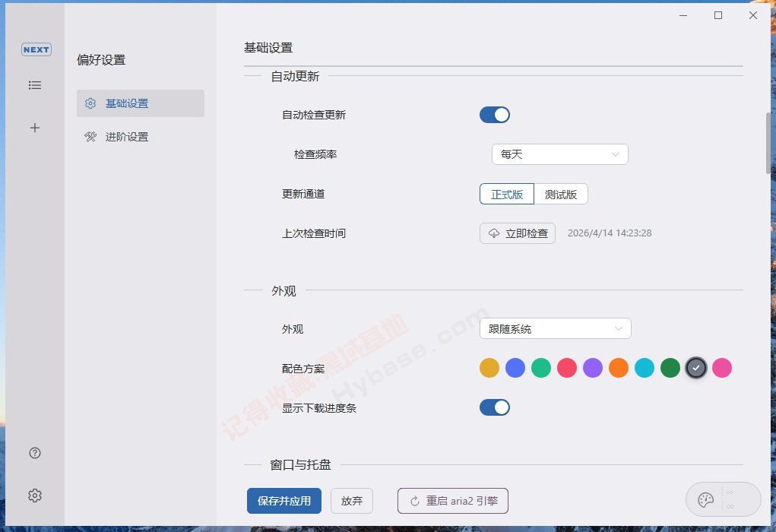Click the speedometer speed limit icon

pos(705,499)
